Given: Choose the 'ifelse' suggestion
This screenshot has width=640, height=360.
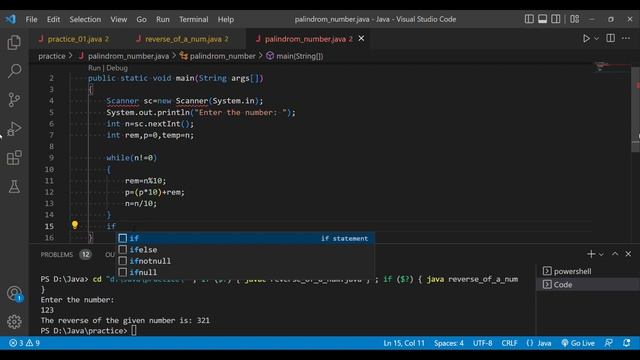Looking at the screenshot, I should click(x=245, y=249).
